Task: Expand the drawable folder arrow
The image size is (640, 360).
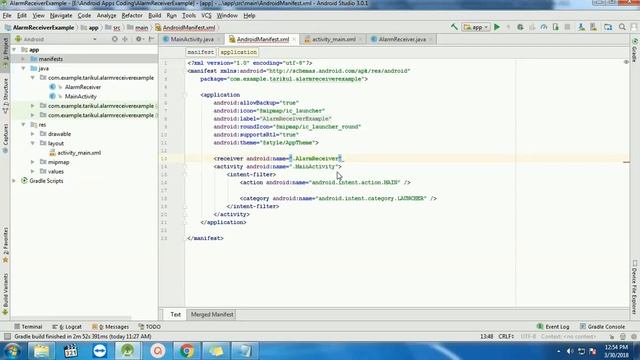Action: click(x=33, y=134)
